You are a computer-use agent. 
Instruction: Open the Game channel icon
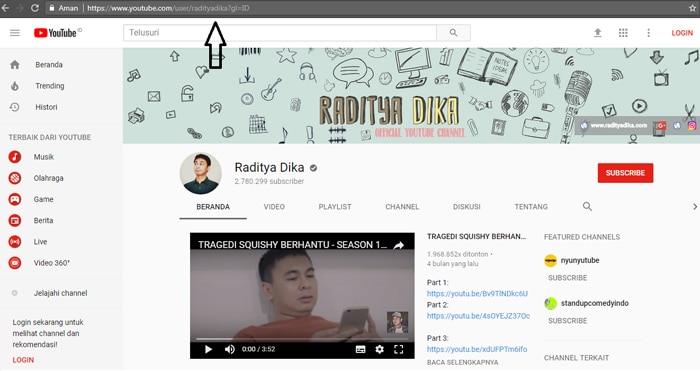[x=15, y=199]
